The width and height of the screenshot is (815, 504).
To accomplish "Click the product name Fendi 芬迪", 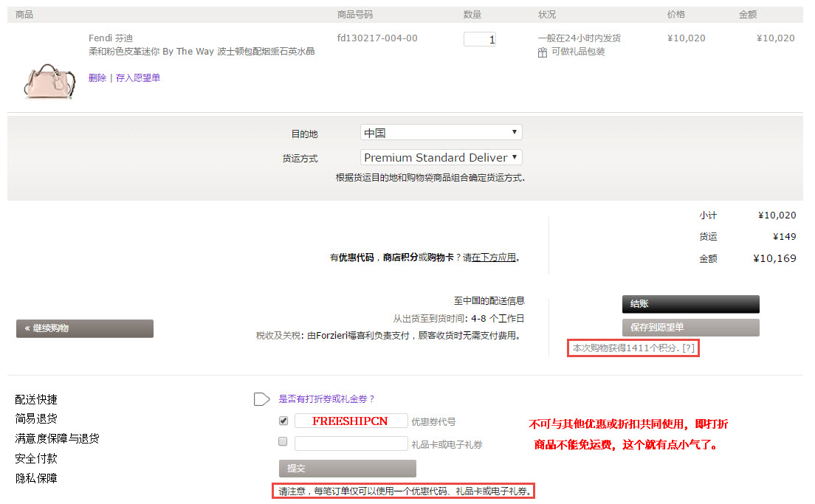I will coord(111,38).
